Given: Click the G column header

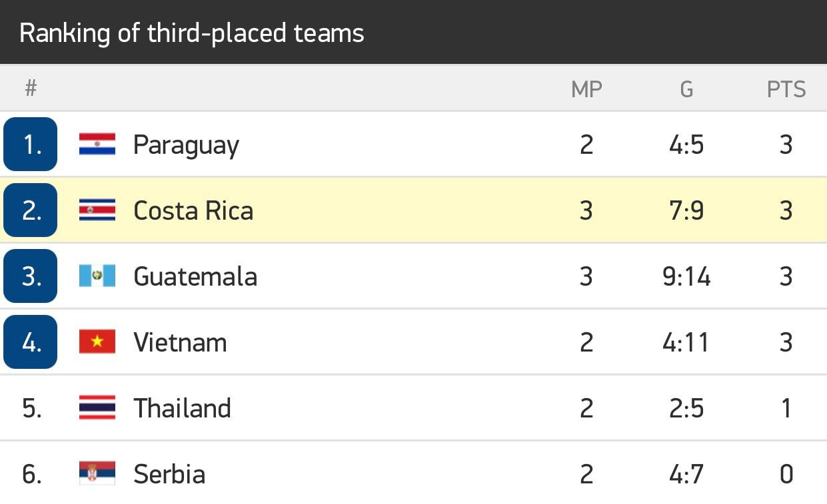Looking at the screenshot, I should (x=686, y=89).
